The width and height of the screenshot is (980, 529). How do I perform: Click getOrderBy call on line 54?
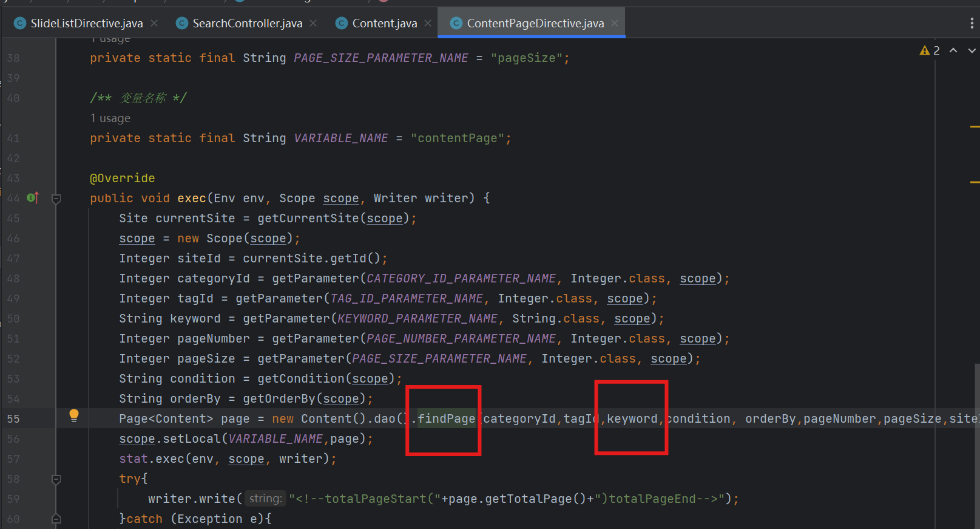click(x=279, y=398)
